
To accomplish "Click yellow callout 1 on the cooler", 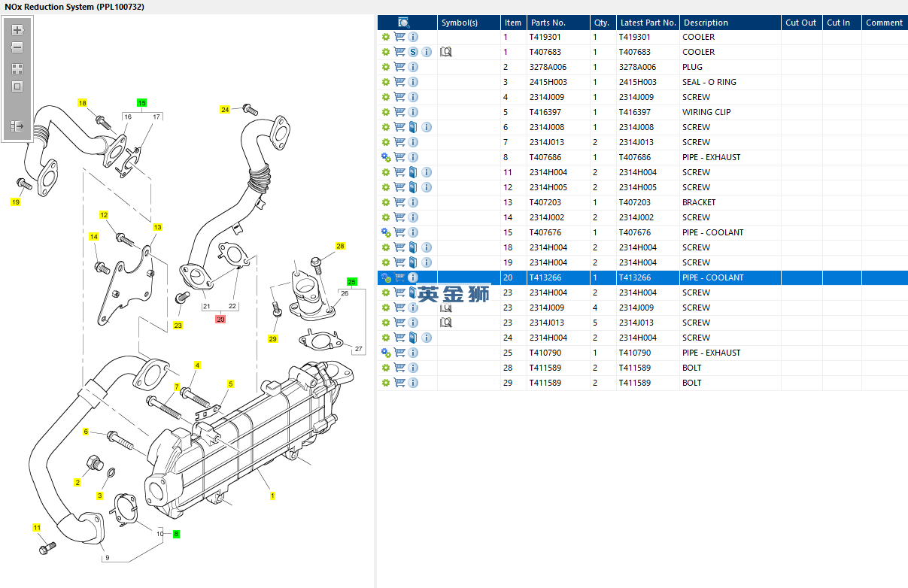I will click(272, 496).
